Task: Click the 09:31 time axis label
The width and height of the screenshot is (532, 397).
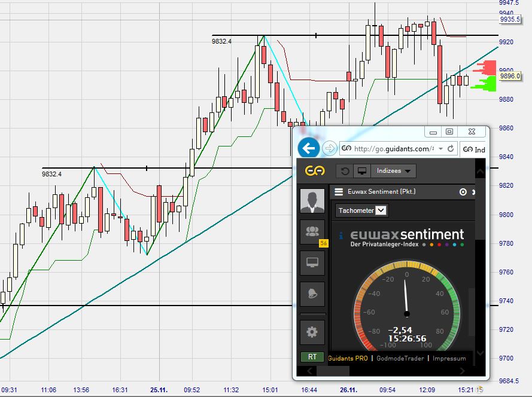Action: [9, 390]
